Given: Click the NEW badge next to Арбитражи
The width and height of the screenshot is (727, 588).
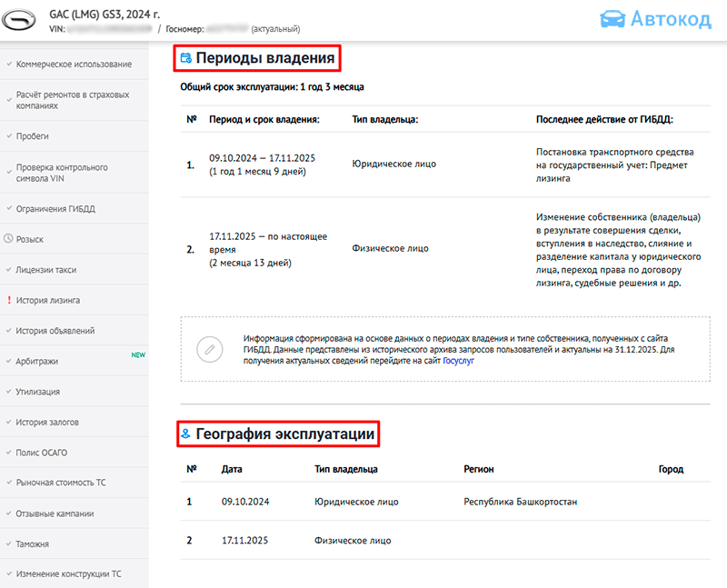Looking at the screenshot, I should [138, 355].
